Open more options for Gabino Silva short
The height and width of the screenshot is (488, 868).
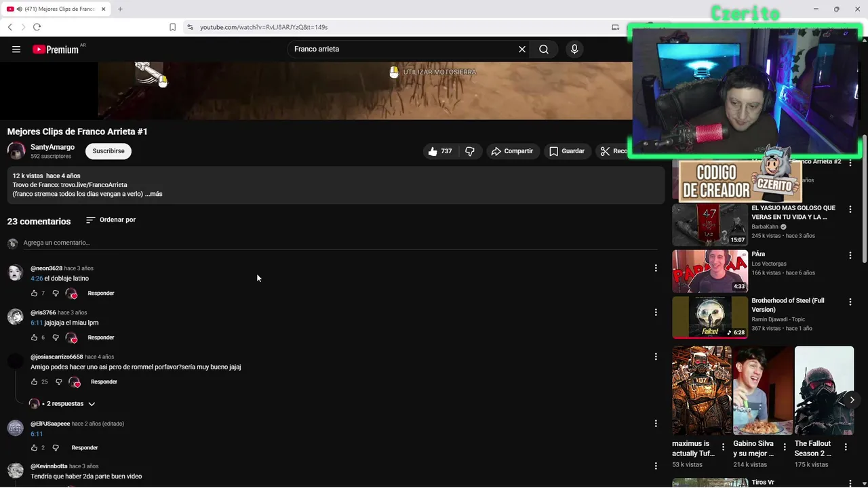point(785,447)
